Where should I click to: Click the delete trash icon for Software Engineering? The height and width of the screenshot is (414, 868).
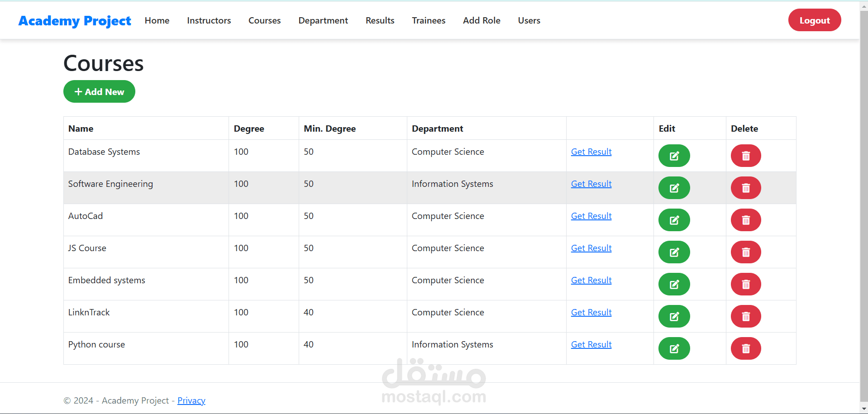pos(745,188)
